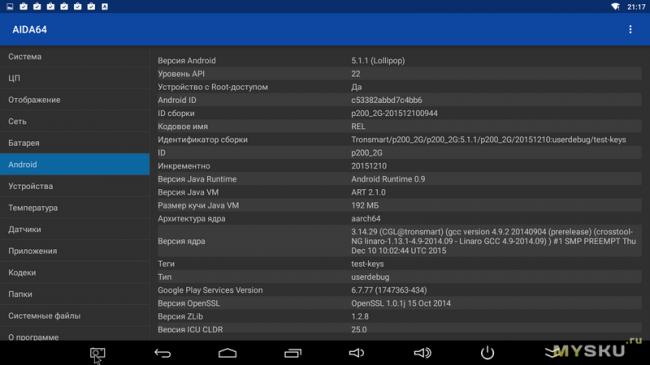Select the Android ID value c53382abbd7c4bb6
This screenshot has width=650, height=365.
tap(387, 100)
